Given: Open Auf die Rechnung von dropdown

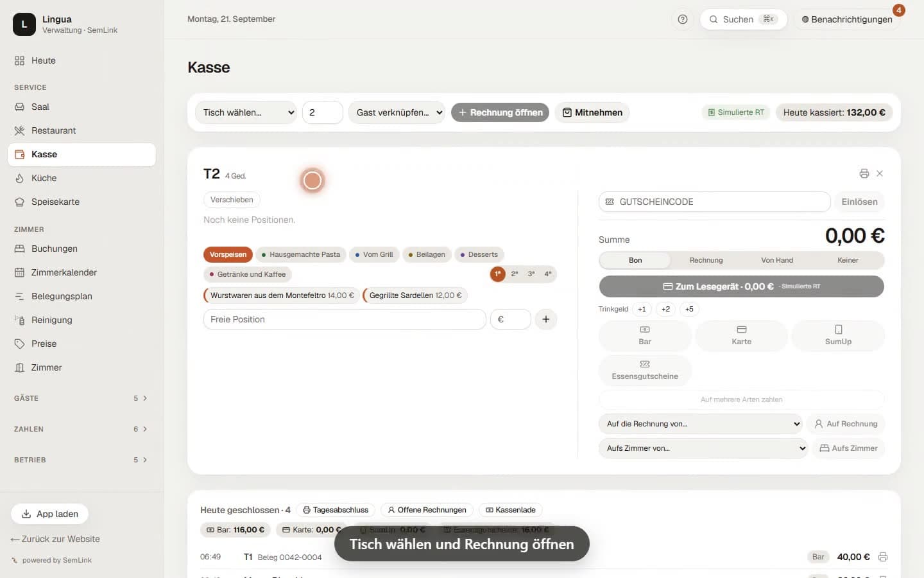Looking at the screenshot, I should [701, 424].
